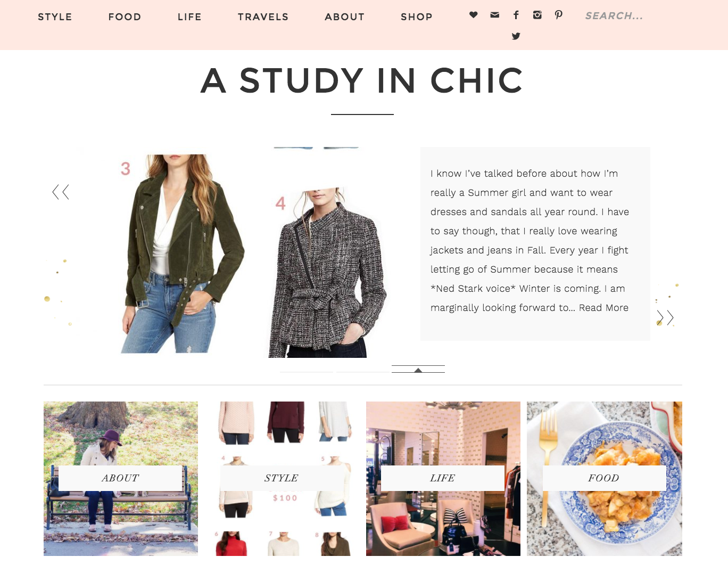Advance slider with right double arrows
The image size is (728, 573).
coord(665,318)
